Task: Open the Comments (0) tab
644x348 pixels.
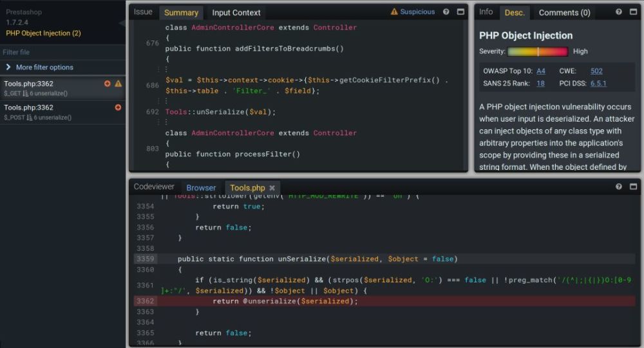Action: coord(564,13)
